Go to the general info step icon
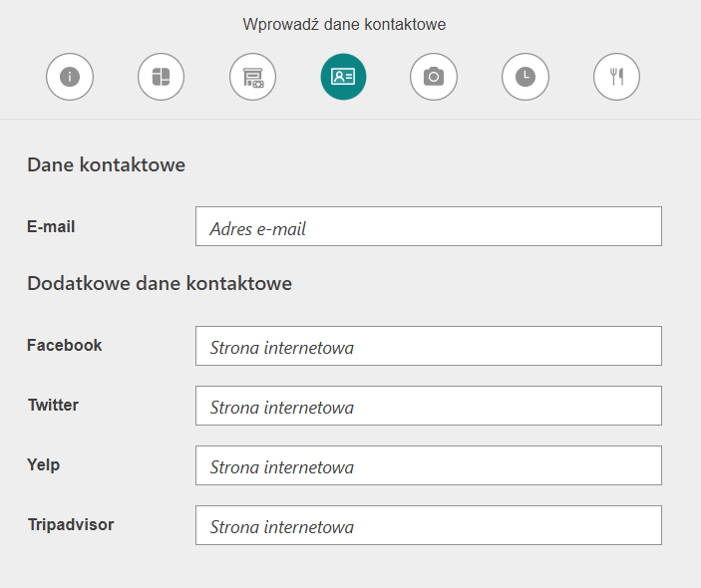The image size is (701, 588). point(70,77)
